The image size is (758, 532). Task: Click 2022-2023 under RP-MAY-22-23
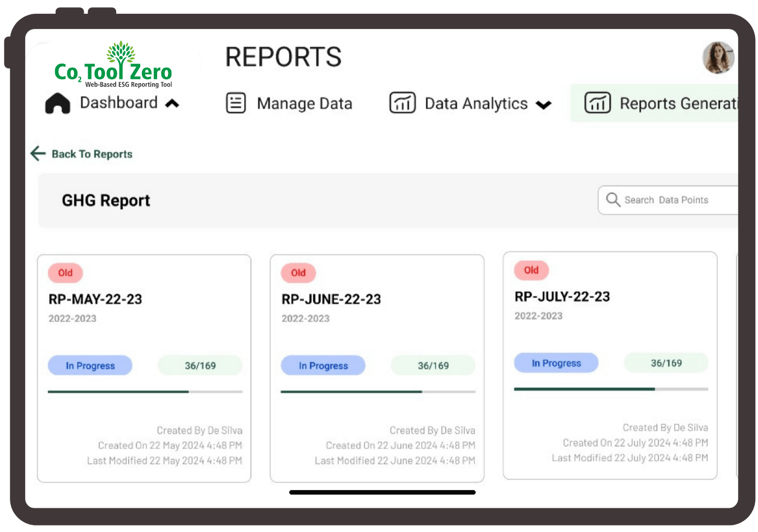(72, 319)
